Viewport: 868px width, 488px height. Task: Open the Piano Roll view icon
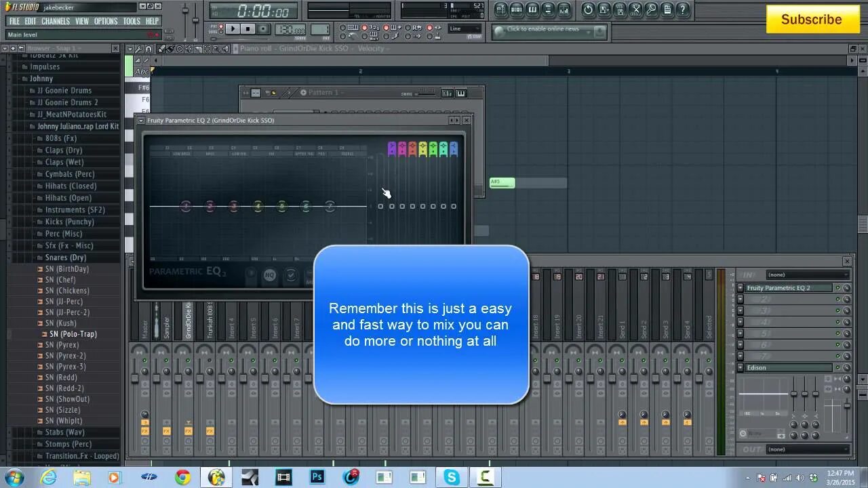point(532,9)
